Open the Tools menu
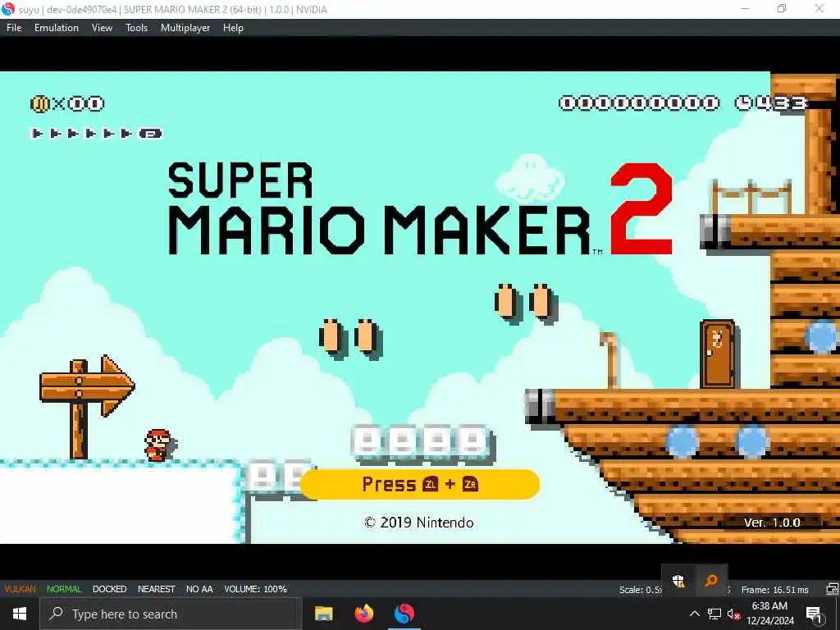Viewport: 840px width, 630px height. [x=137, y=28]
